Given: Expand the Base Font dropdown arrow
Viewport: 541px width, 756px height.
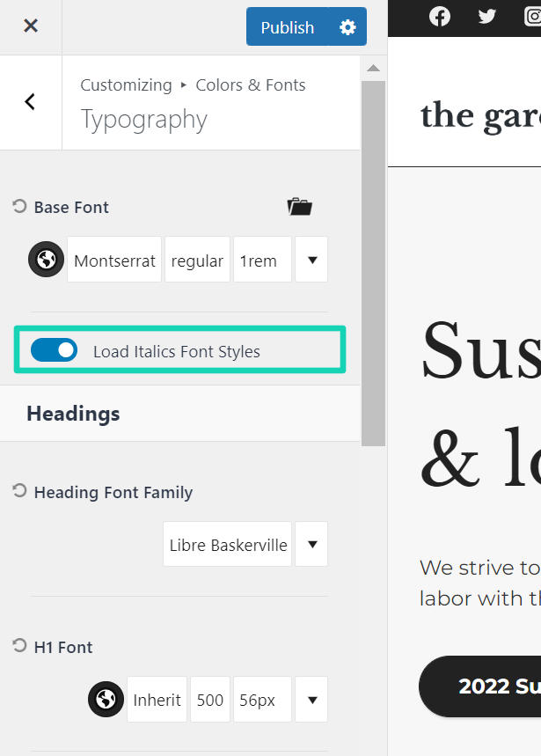Looking at the screenshot, I should (x=311, y=261).
